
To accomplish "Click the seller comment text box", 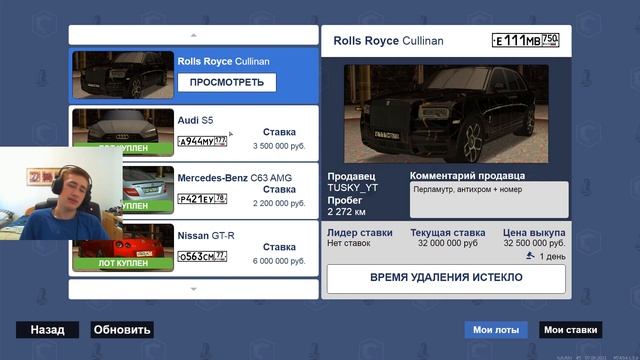I will pyautogui.click(x=489, y=200).
